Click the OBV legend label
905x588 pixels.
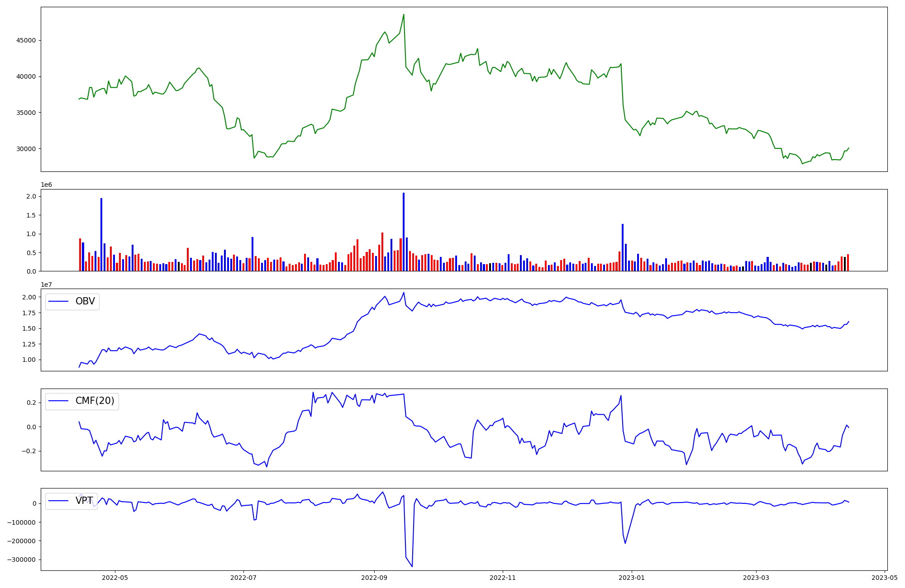pyautogui.click(x=85, y=302)
